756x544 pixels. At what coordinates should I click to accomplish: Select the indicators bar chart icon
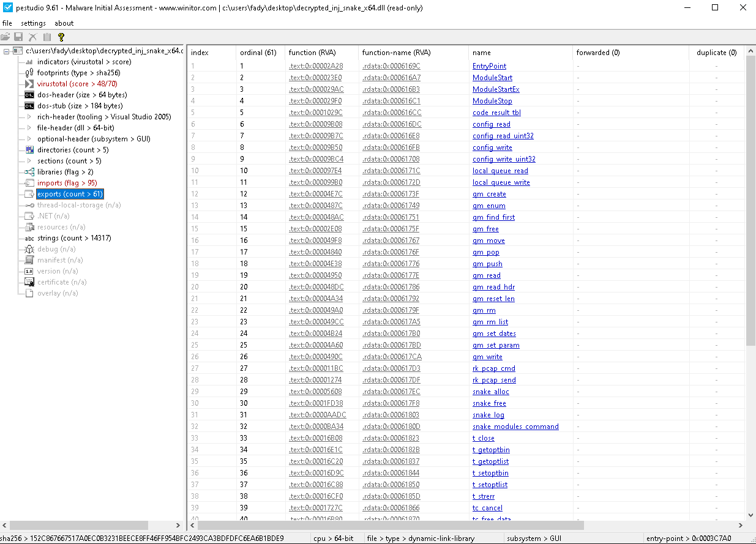[x=29, y=62]
